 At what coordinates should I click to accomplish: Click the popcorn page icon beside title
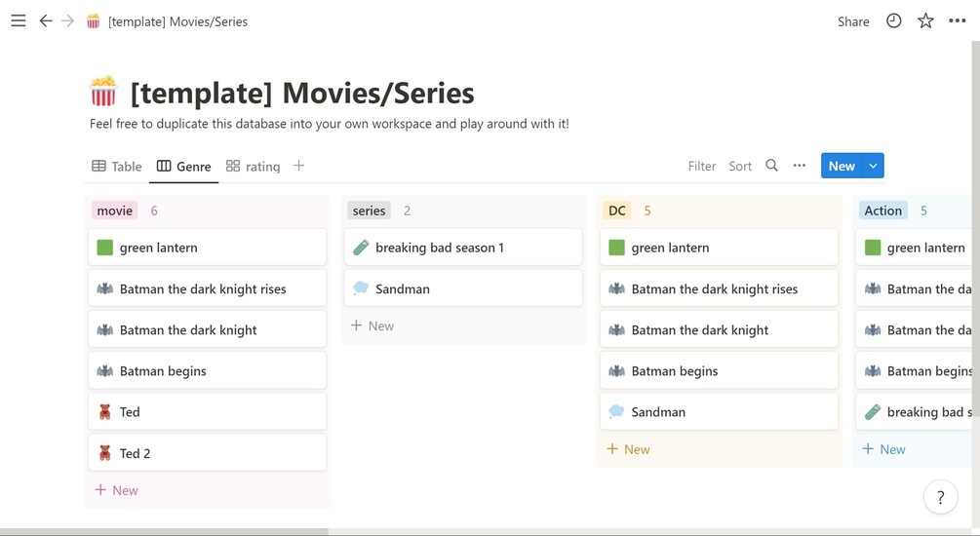tap(103, 93)
